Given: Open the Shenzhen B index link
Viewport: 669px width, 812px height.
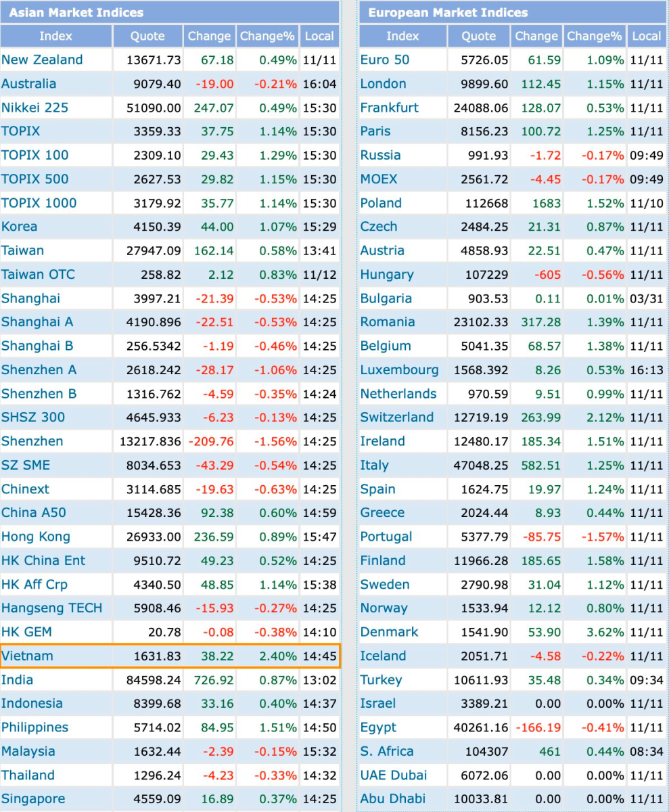Looking at the screenshot, I should click(39, 394).
